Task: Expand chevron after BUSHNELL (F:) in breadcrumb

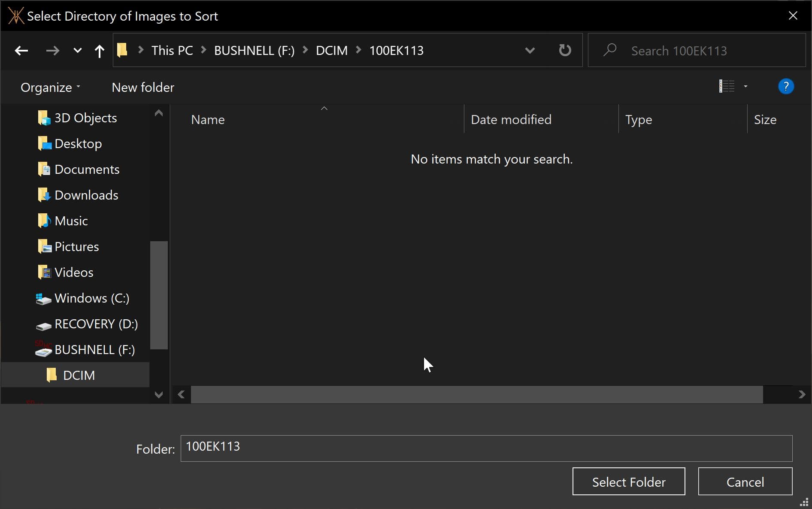Action: (x=305, y=50)
